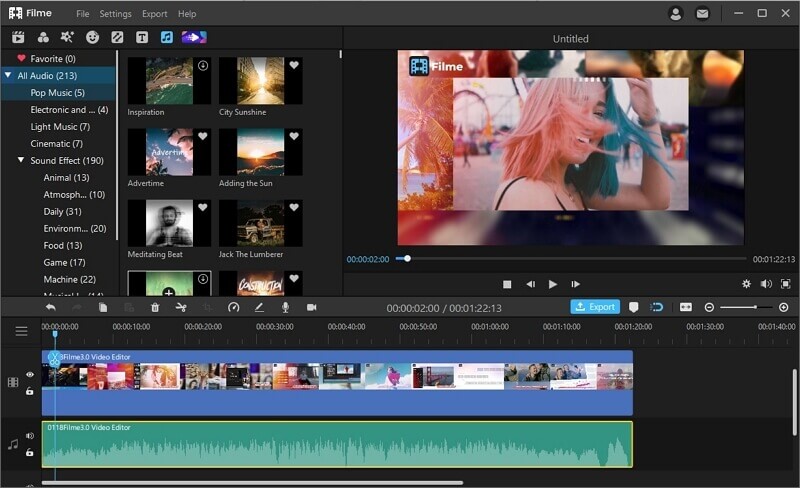Delete selected clip with trash icon
Screen dimensions: 800x488
[155, 307]
